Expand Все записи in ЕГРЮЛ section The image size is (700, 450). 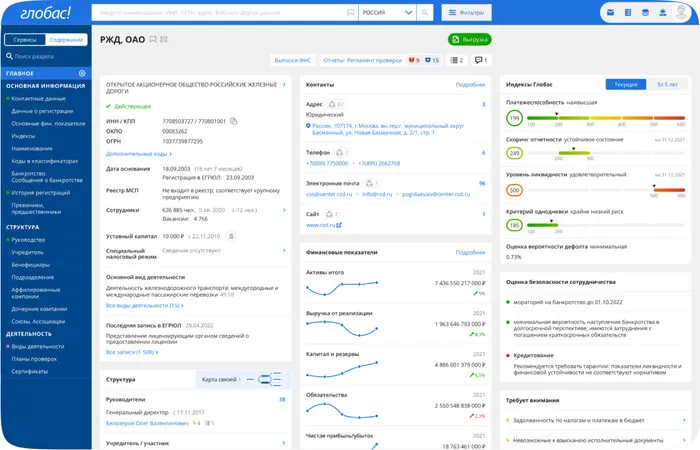tap(132, 352)
